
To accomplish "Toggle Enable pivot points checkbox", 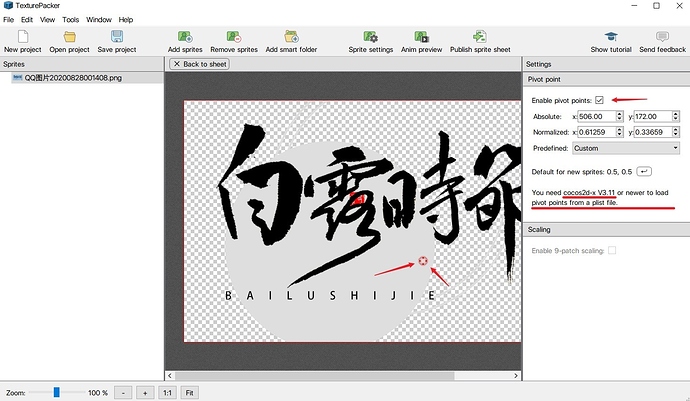I will click(599, 100).
